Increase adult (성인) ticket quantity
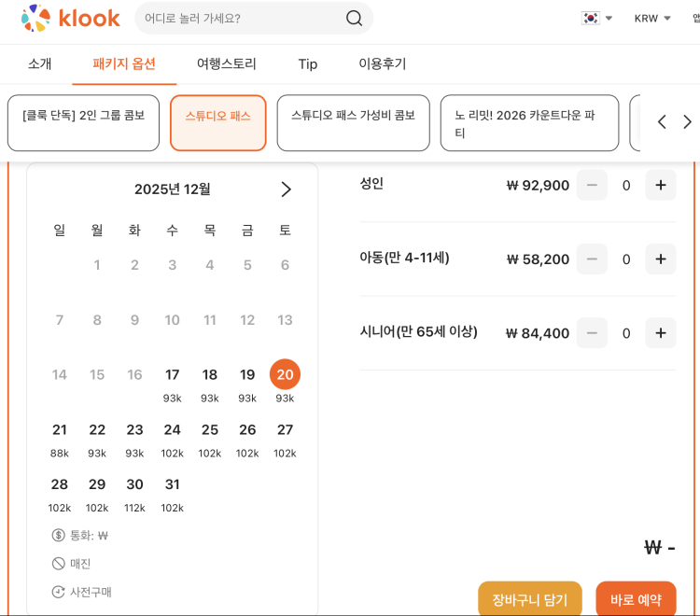 click(x=660, y=185)
